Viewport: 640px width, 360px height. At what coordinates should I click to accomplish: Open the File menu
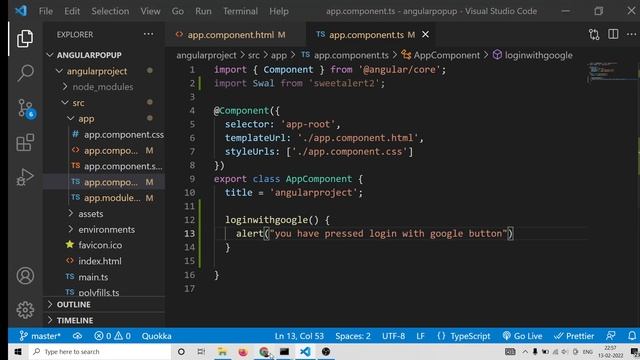click(x=46, y=11)
